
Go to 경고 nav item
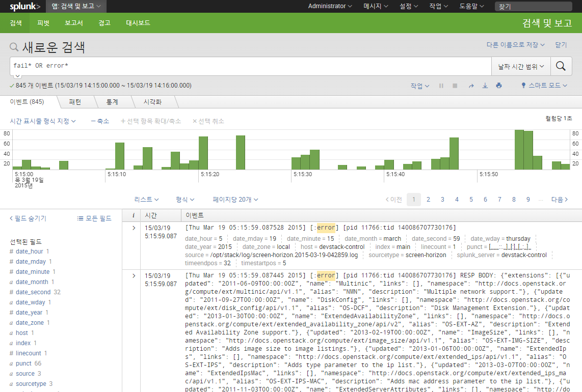point(104,23)
